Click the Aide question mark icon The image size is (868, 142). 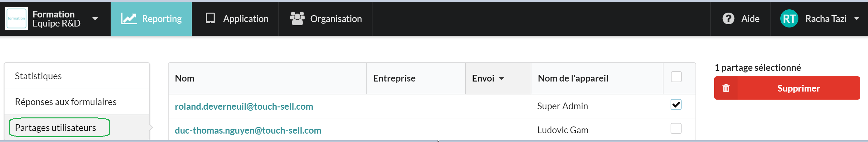tap(728, 18)
